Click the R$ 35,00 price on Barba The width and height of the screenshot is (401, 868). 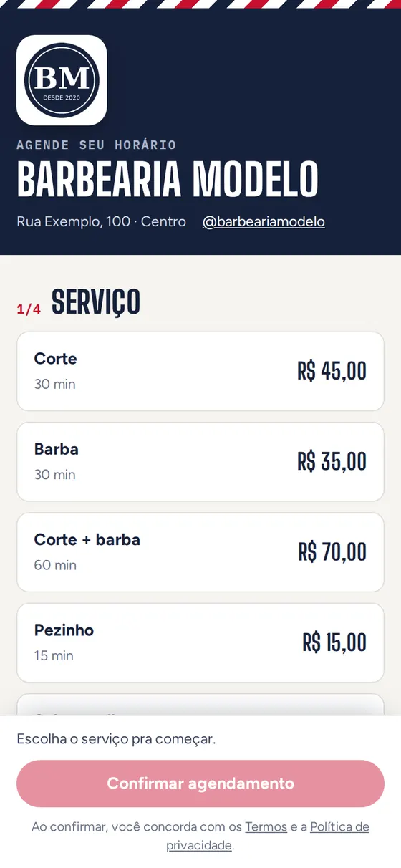[x=332, y=462]
